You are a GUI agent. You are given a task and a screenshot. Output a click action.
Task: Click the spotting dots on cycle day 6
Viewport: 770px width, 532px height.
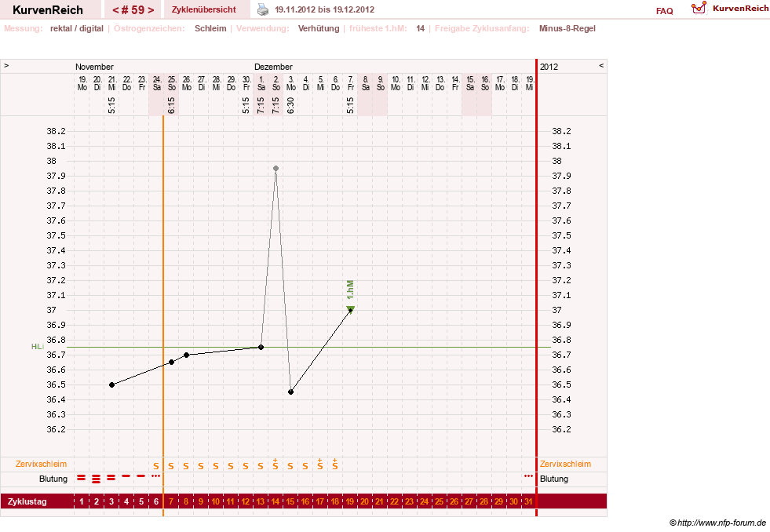(x=156, y=476)
